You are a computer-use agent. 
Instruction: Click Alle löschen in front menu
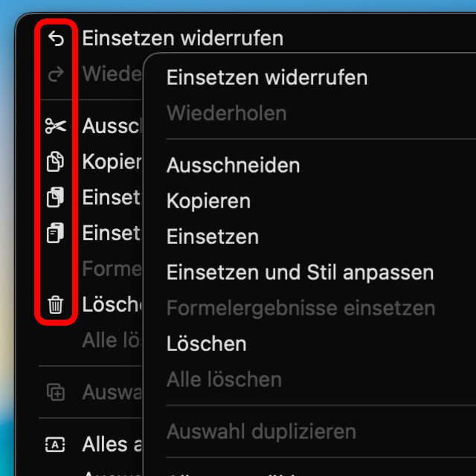[x=224, y=379]
